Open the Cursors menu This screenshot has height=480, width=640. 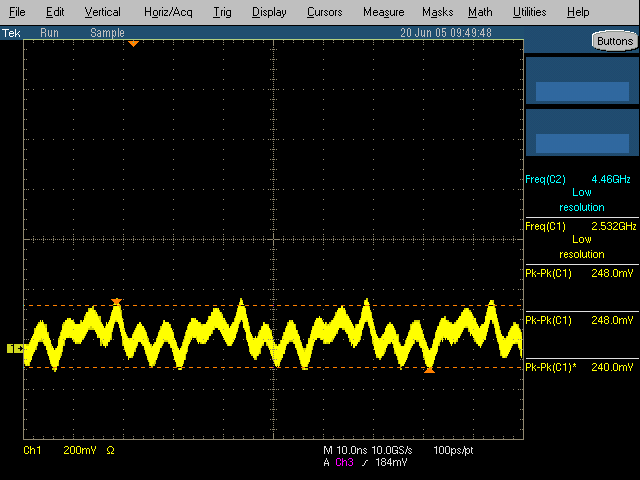[x=324, y=12]
